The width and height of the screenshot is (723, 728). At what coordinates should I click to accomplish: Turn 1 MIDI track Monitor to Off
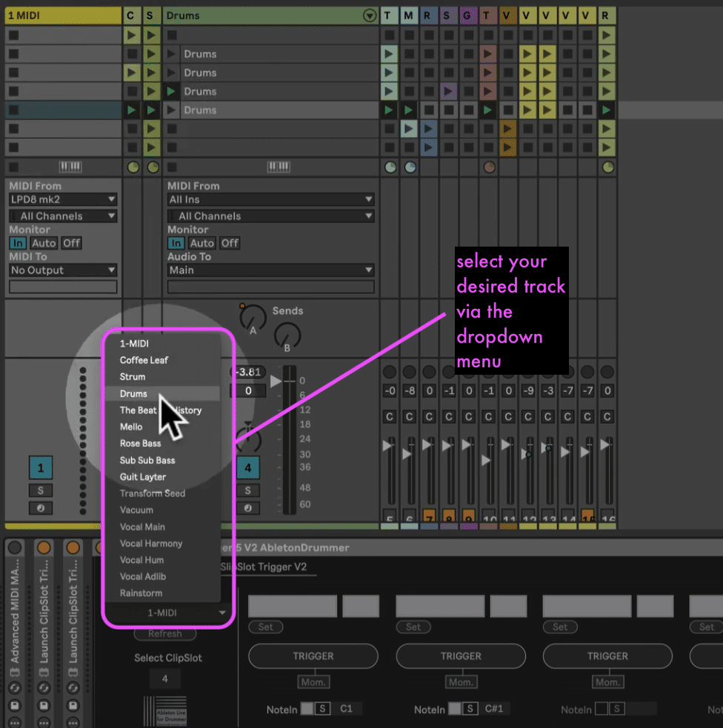coord(71,243)
